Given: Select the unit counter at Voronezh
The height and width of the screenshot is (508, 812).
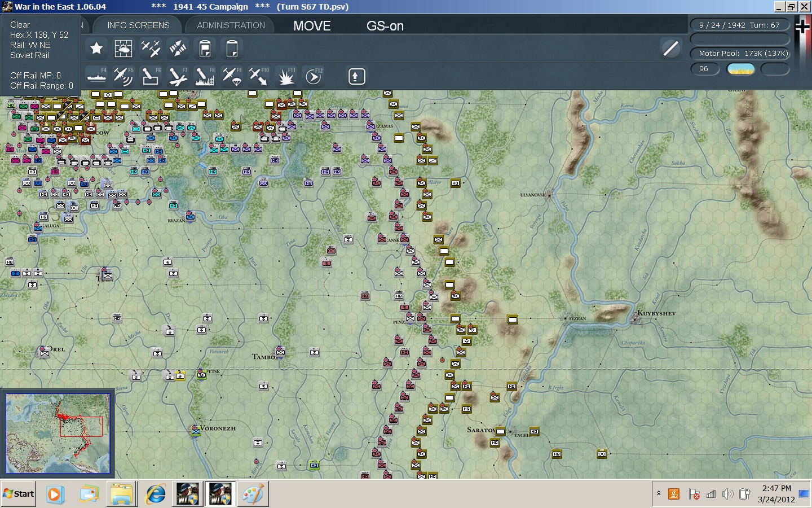Looking at the screenshot, I should (196, 431).
